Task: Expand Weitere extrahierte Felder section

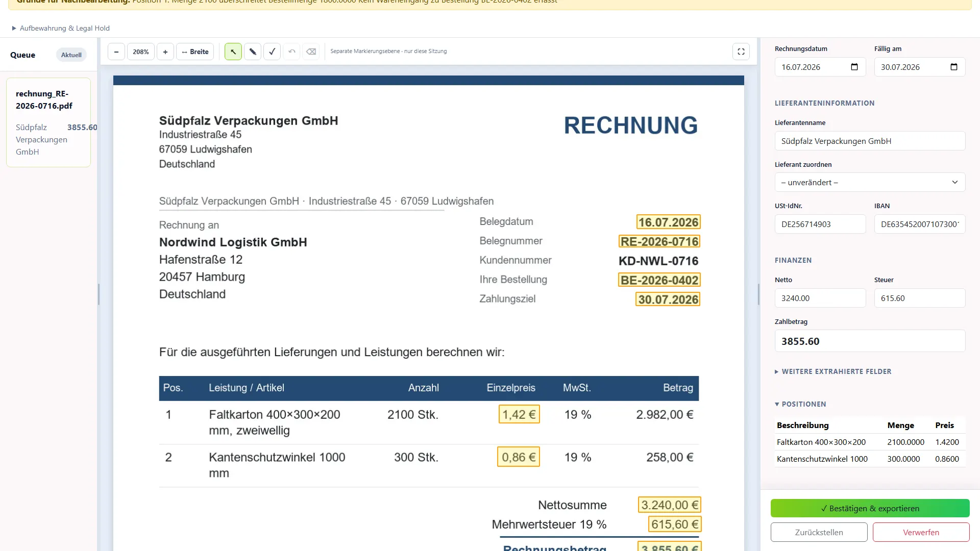Action: coord(833,371)
